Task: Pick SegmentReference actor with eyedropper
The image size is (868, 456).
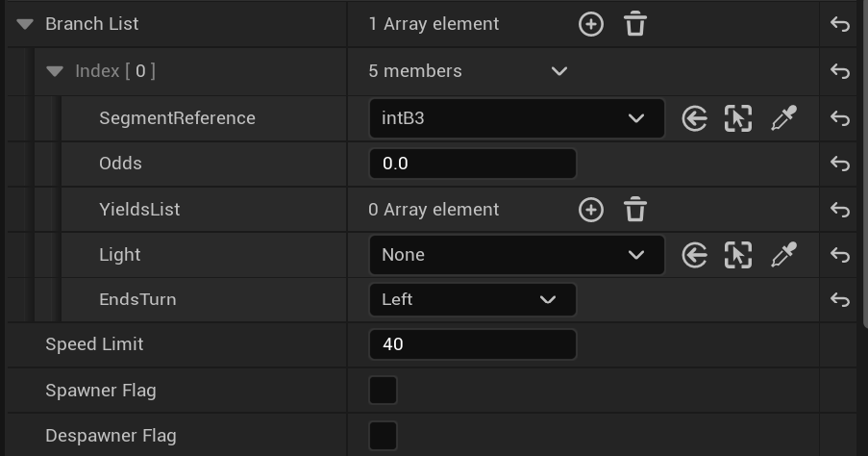Action: pos(783,119)
